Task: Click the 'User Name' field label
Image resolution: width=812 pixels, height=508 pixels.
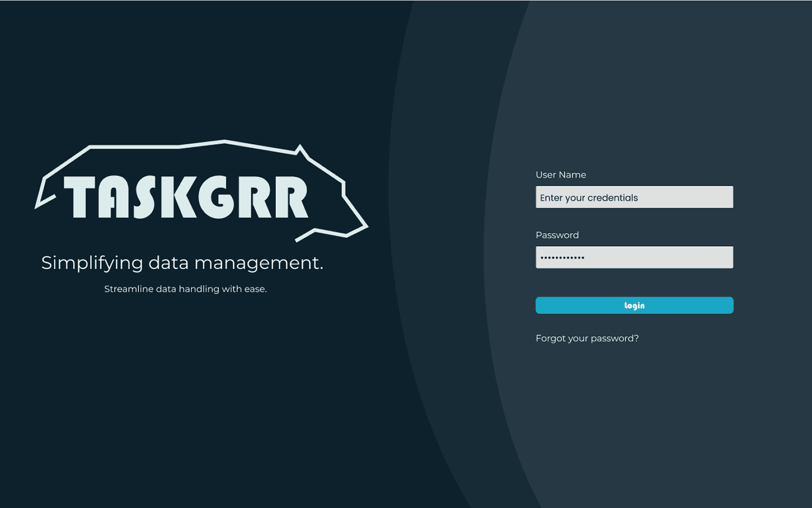Action: 561,175
